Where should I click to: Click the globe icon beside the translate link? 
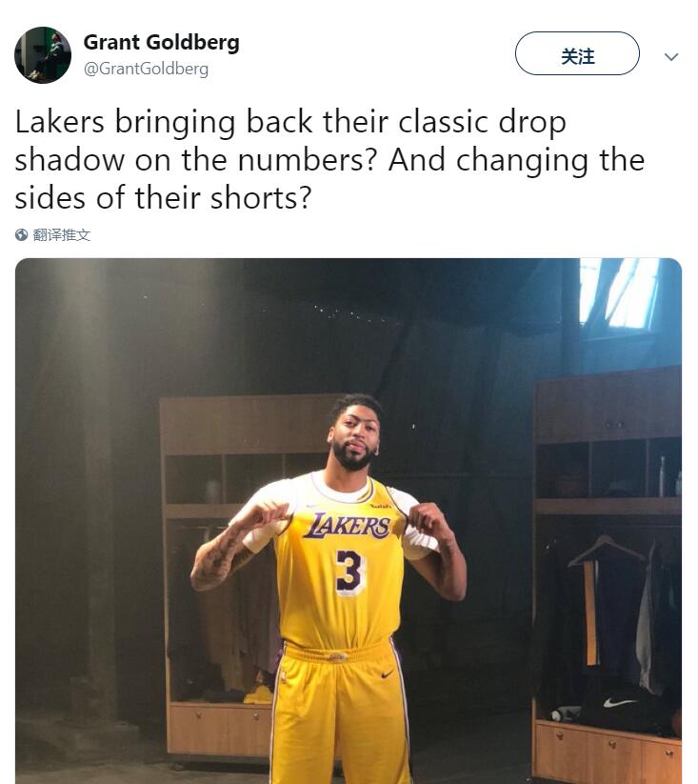point(22,235)
